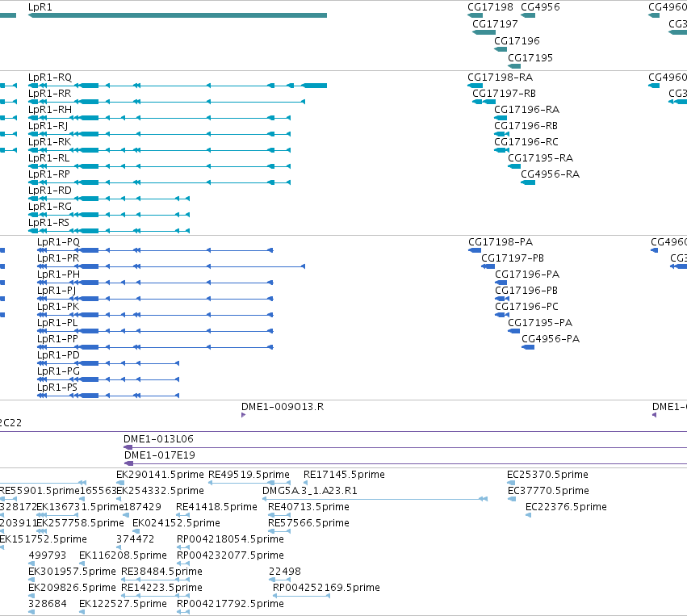Image resolution: width=687 pixels, height=616 pixels.
Task: Click the LpR1-RK transcript label
Action: pyautogui.click(x=49, y=142)
